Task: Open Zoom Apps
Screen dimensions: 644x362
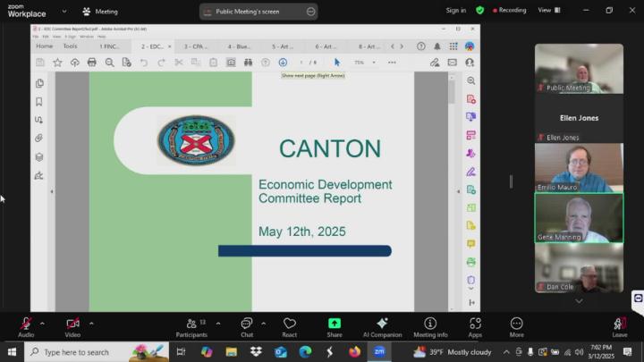Action: (x=475, y=327)
